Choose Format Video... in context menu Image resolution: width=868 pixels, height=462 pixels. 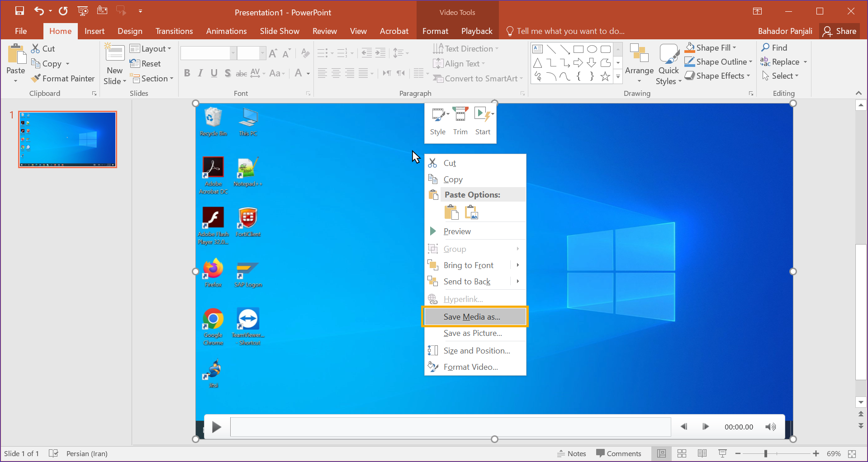(x=475, y=367)
